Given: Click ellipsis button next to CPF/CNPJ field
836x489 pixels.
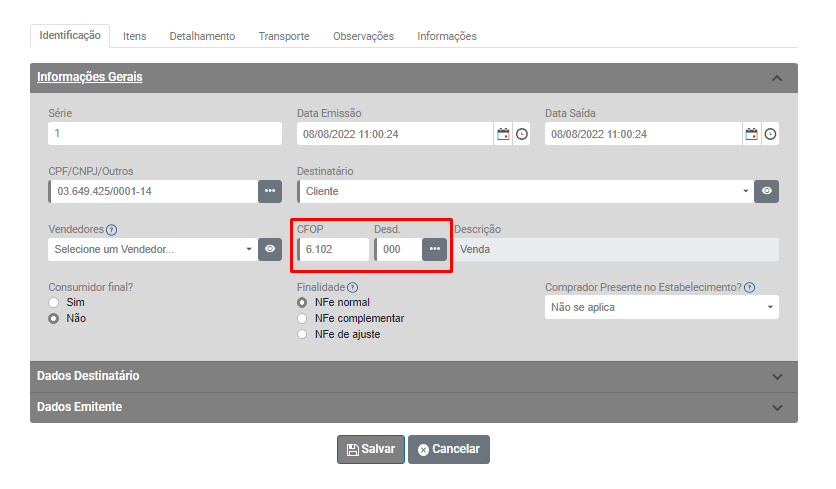Looking at the screenshot, I should click(x=270, y=191).
